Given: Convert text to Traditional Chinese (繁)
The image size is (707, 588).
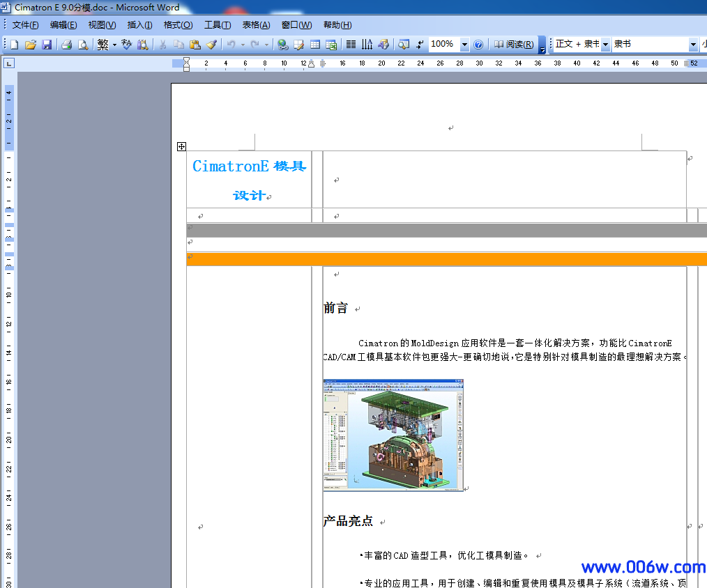Looking at the screenshot, I should (102, 45).
